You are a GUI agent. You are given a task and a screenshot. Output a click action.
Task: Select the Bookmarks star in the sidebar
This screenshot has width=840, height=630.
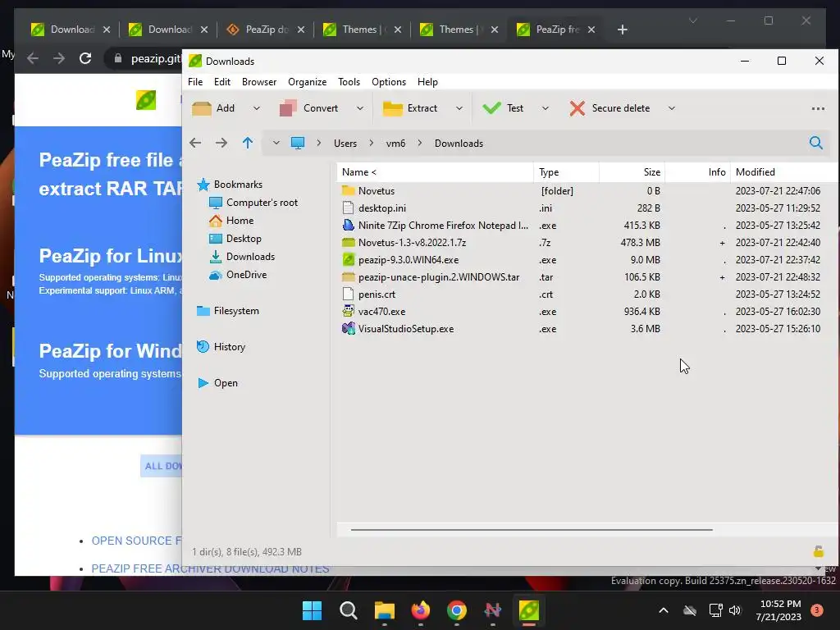tap(203, 185)
